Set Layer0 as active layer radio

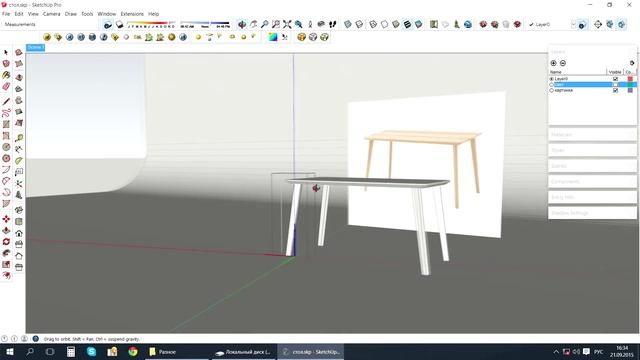click(x=551, y=79)
